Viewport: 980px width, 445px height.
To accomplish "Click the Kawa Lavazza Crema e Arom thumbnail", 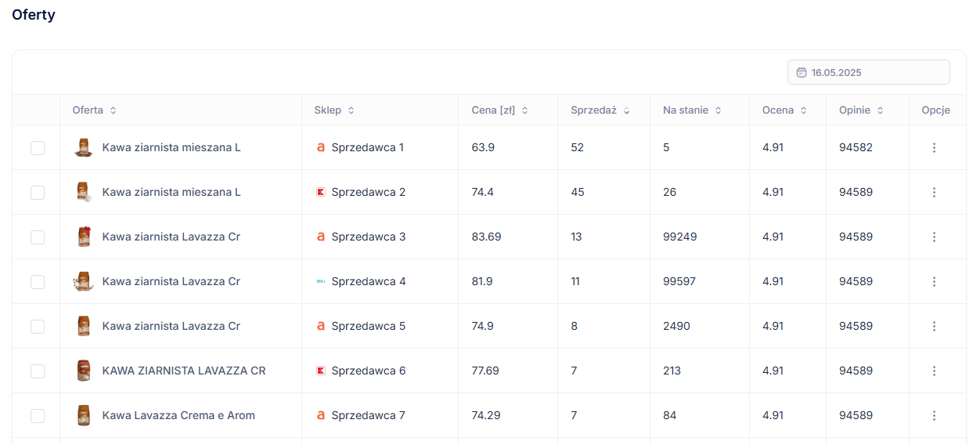I will pyautogui.click(x=83, y=415).
